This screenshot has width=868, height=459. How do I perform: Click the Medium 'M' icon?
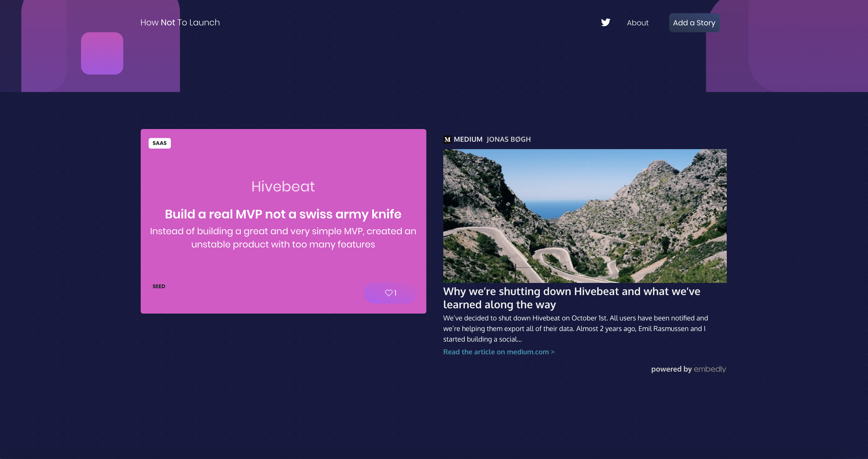(x=447, y=139)
